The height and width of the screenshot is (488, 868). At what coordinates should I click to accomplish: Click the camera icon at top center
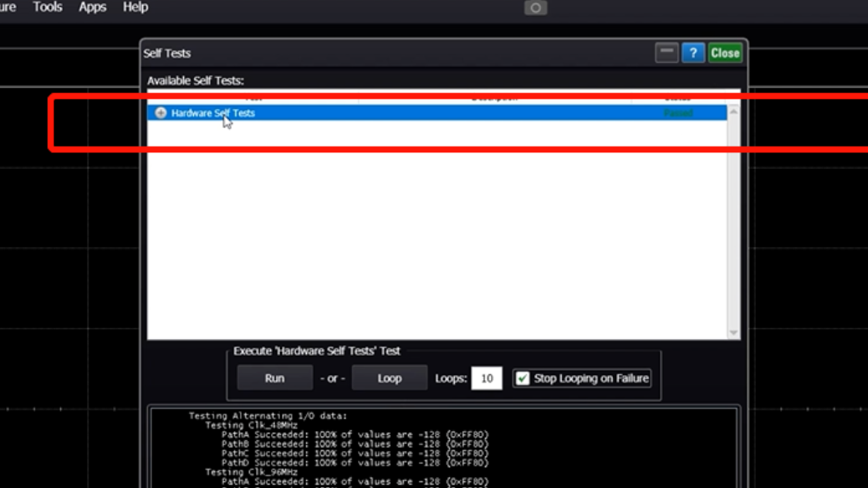tap(535, 8)
